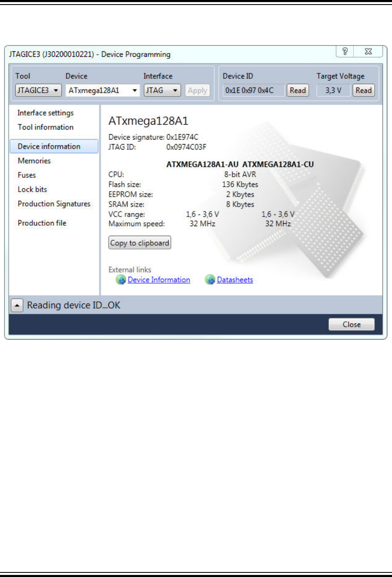Click the window title JTAGICE3 Device Programming

[90, 54]
